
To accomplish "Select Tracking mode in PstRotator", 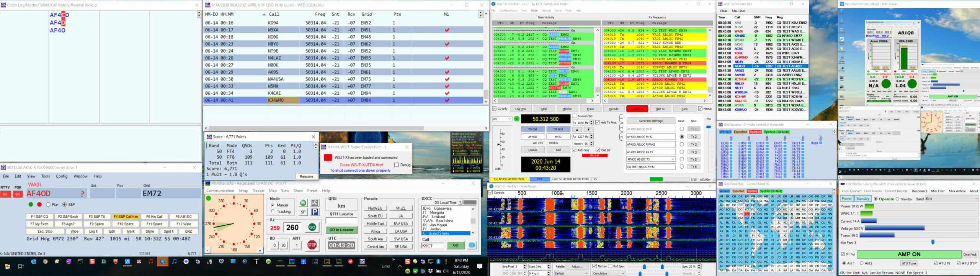I will coord(273,211).
